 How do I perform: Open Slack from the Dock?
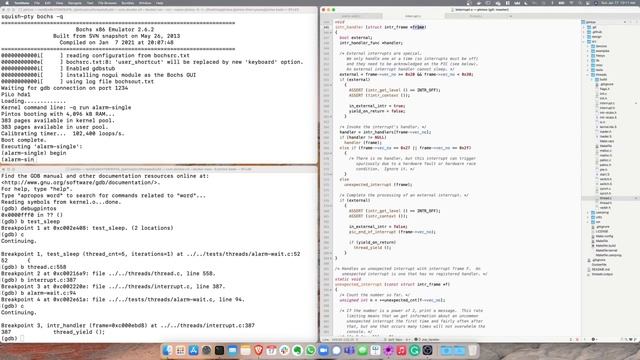[x=284, y=350]
